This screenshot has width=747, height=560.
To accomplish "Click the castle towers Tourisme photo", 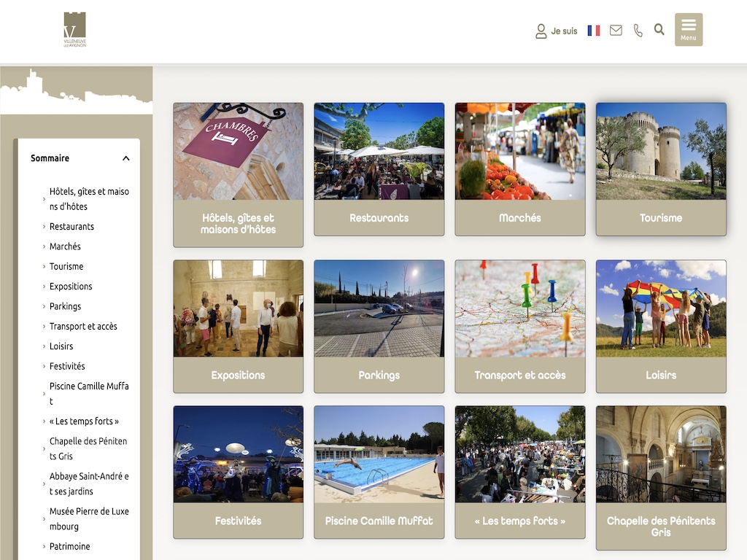I will pos(661,151).
